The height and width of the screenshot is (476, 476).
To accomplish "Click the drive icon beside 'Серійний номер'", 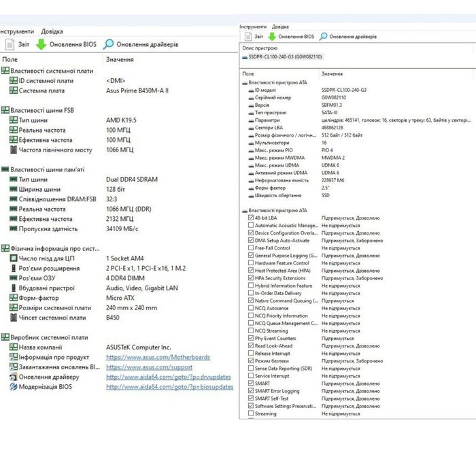I will pos(251,98).
